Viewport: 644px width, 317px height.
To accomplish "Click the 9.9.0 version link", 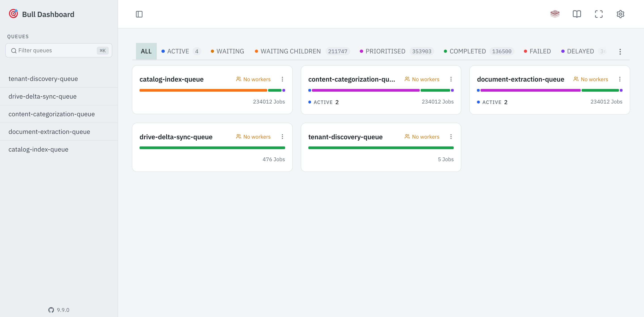I will (63, 310).
